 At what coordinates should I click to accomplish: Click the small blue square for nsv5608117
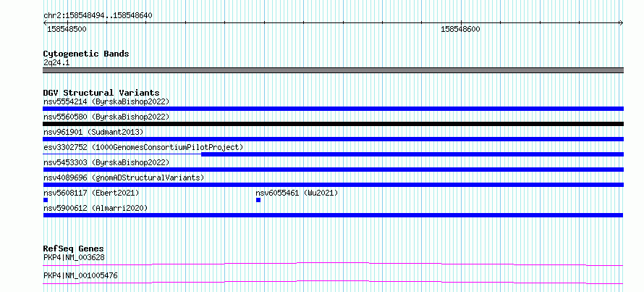[x=46, y=200]
